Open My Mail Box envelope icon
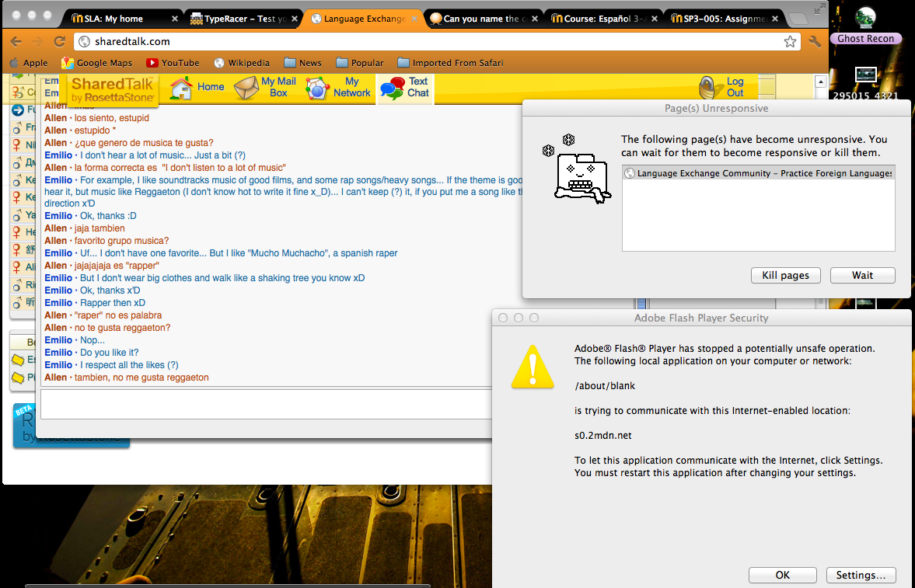 246,88
